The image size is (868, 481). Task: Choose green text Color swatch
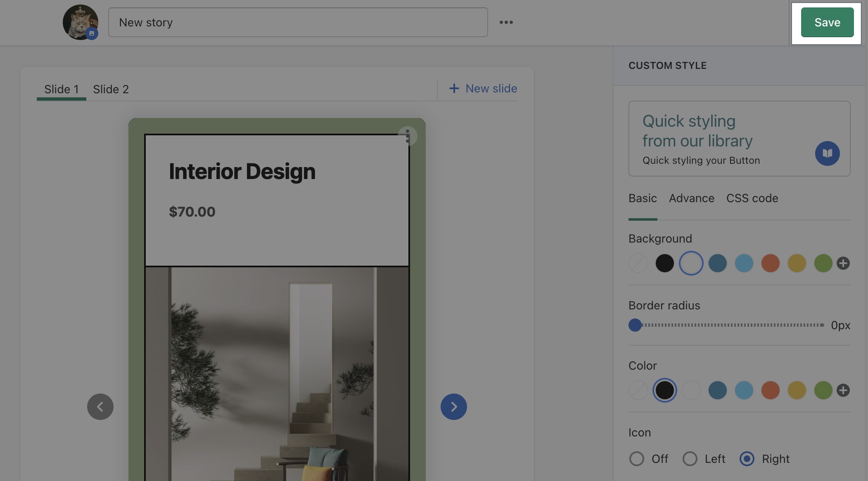(x=823, y=390)
